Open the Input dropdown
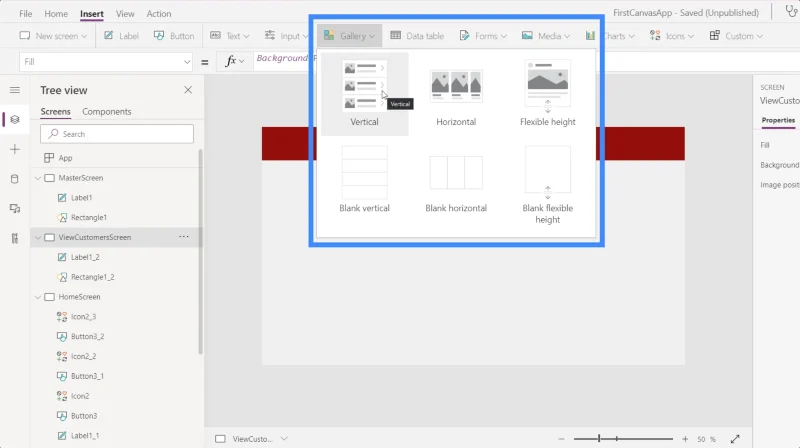The height and width of the screenshot is (448, 800). tap(286, 36)
